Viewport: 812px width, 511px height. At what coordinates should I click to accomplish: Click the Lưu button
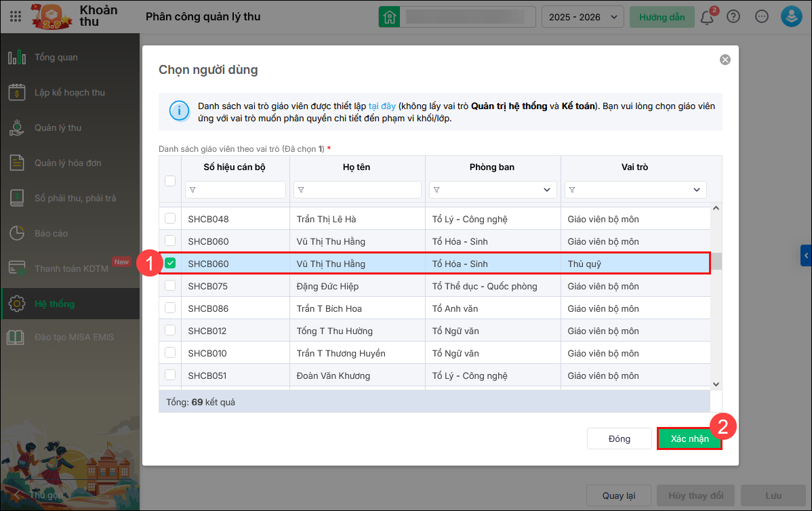point(773,496)
